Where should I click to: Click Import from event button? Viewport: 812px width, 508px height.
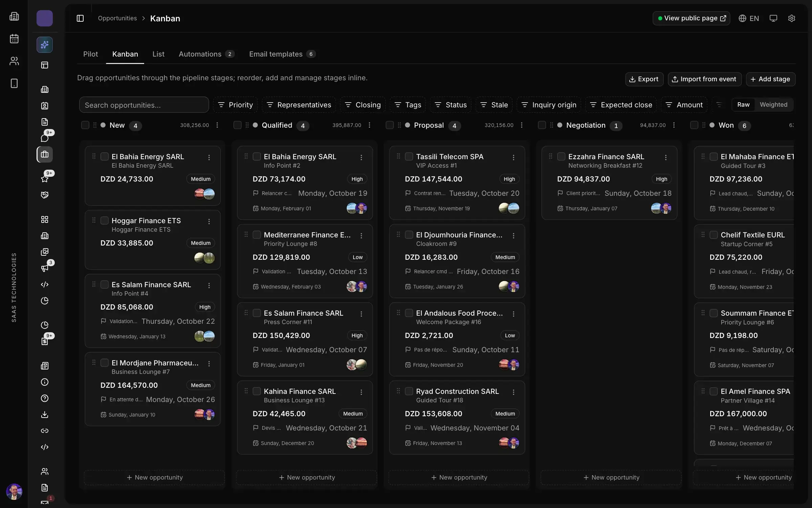[705, 79]
